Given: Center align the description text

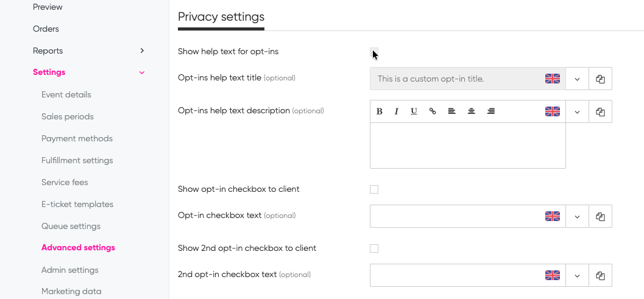Looking at the screenshot, I should click(471, 111).
